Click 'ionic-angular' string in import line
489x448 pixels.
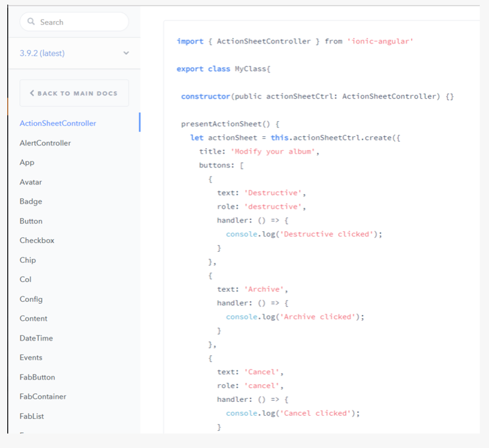[380, 41]
